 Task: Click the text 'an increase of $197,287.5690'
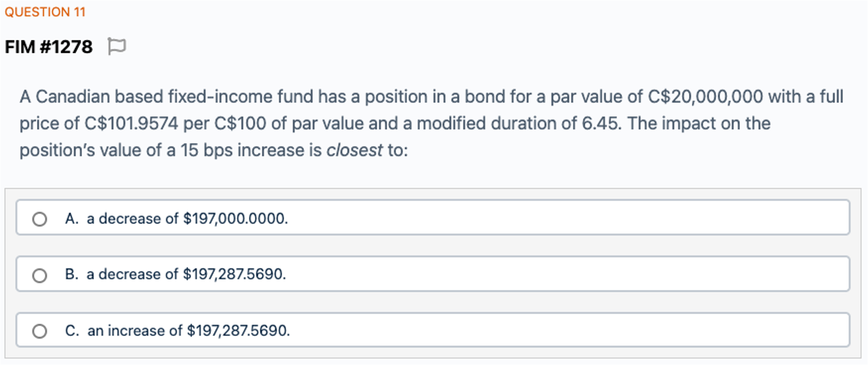click(x=188, y=331)
